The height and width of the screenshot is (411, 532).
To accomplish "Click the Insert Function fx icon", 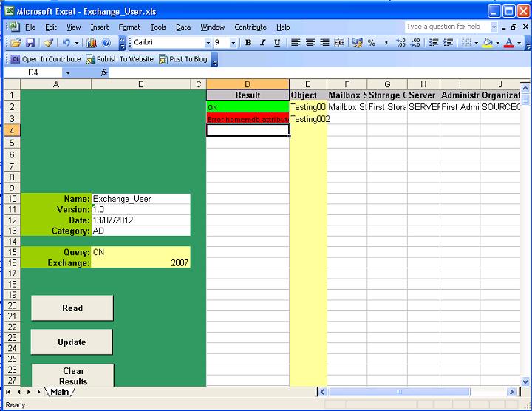I will click(x=104, y=72).
